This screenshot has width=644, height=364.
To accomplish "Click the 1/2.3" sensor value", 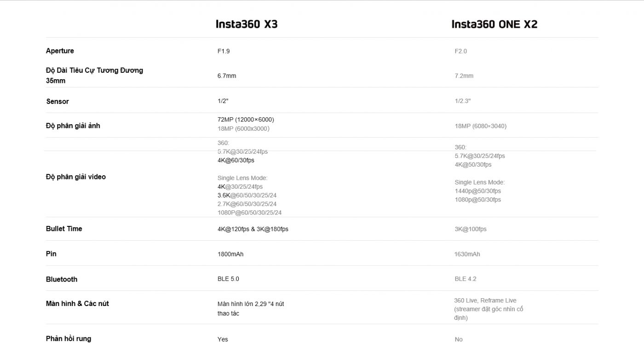I will (462, 101).
